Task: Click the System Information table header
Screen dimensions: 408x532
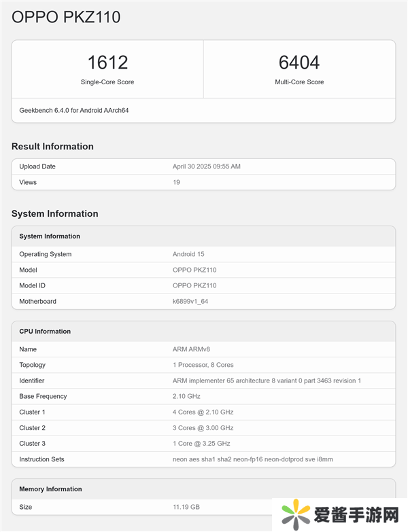Action: 50,236
